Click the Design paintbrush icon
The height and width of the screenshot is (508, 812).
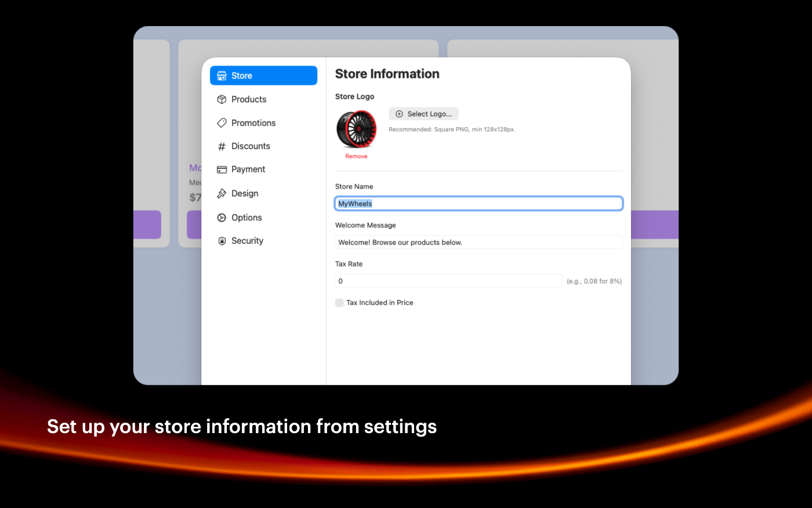point(222,193)
